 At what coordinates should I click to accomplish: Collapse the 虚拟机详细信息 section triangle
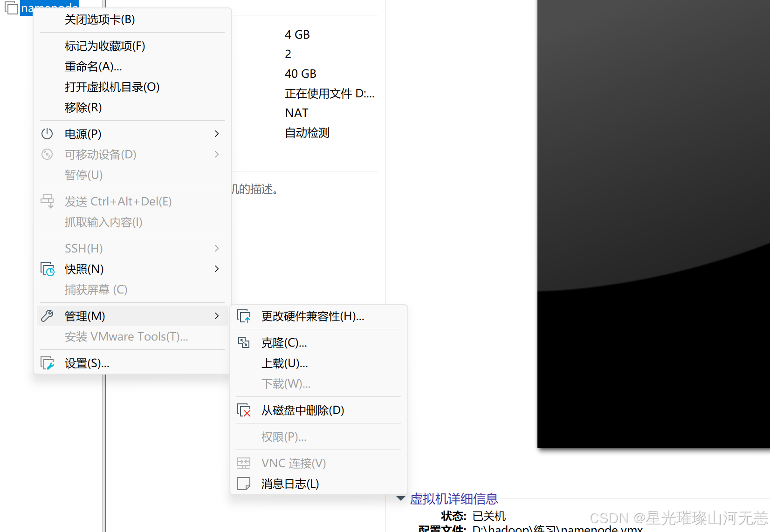401,498
